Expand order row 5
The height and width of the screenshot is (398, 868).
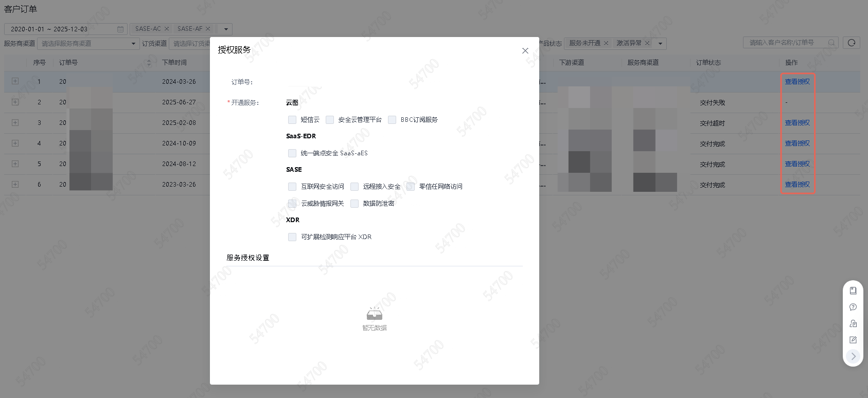15,164
